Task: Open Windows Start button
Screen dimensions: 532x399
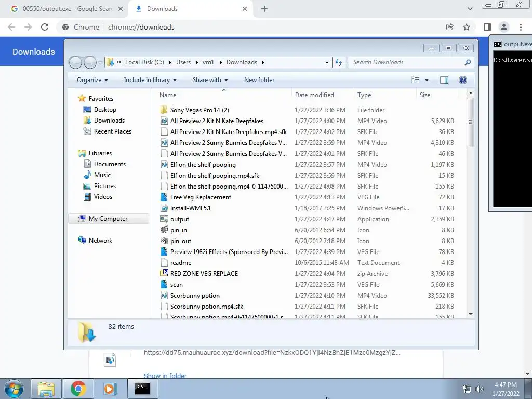Action: point(14,389)
